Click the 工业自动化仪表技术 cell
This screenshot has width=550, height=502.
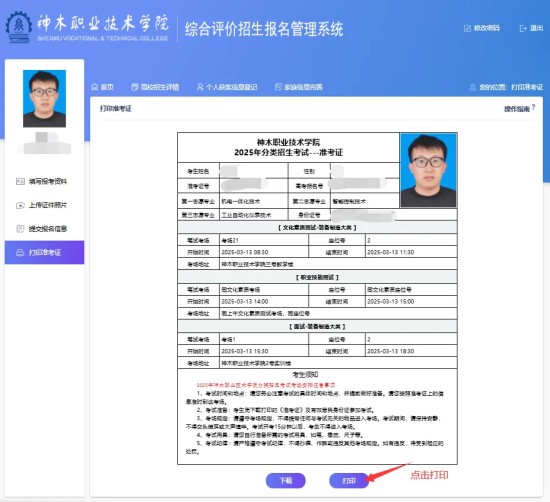tap(254, 215)
